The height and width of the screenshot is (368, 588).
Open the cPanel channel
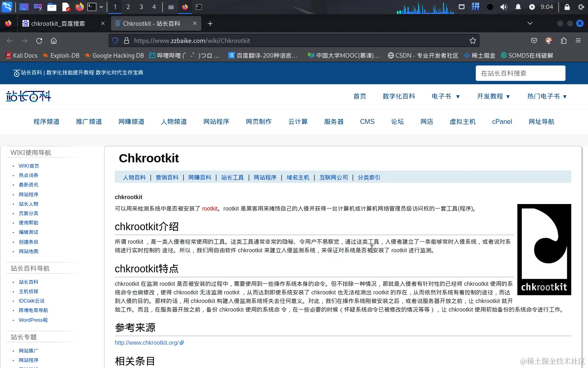coord(502,121)
